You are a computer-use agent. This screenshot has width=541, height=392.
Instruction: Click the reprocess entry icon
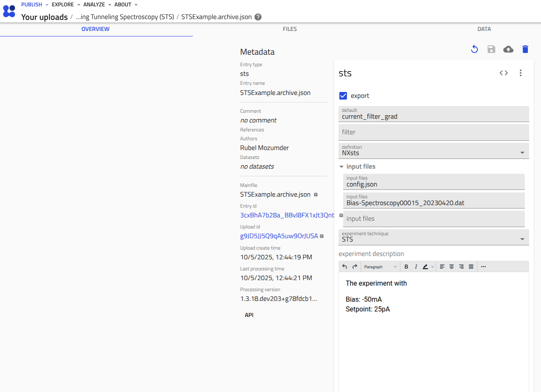point(474,49)
